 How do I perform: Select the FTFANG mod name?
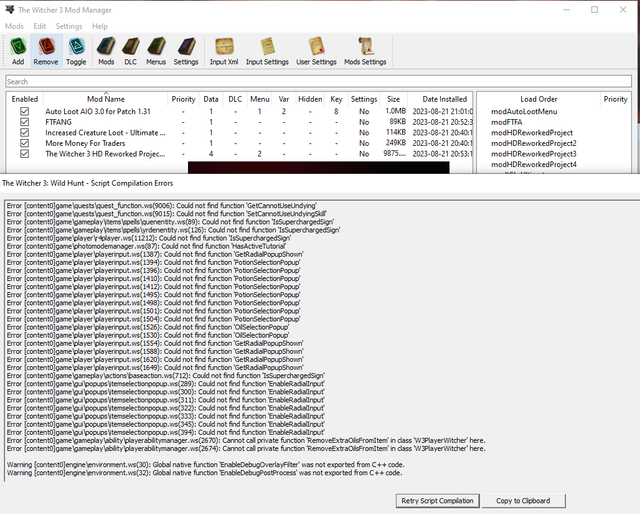(x=58, y=122)
